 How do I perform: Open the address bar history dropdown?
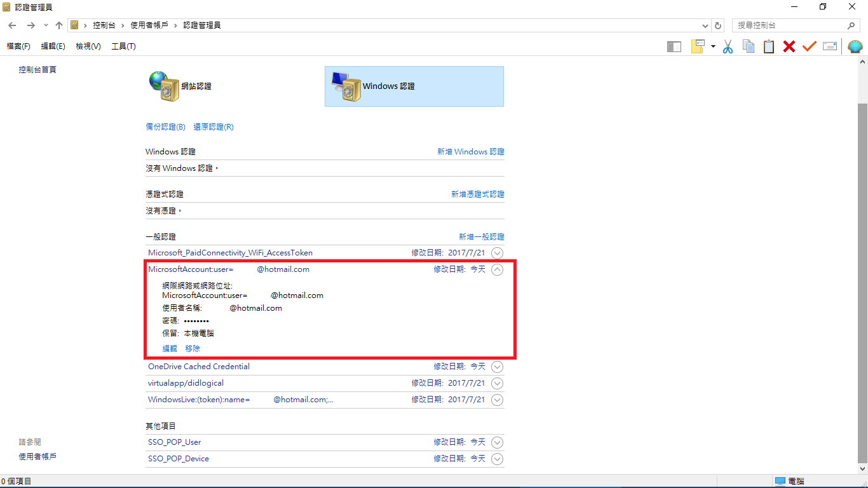(705, 25)
